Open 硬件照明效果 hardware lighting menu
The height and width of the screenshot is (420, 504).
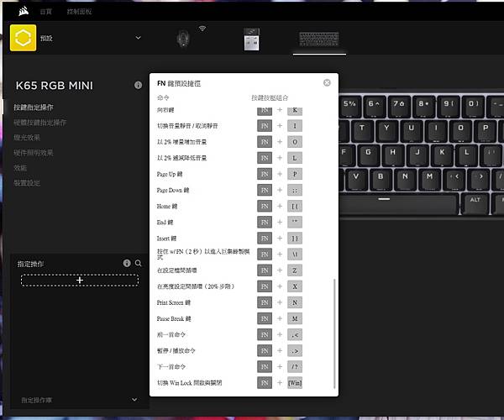coord(34,153)
